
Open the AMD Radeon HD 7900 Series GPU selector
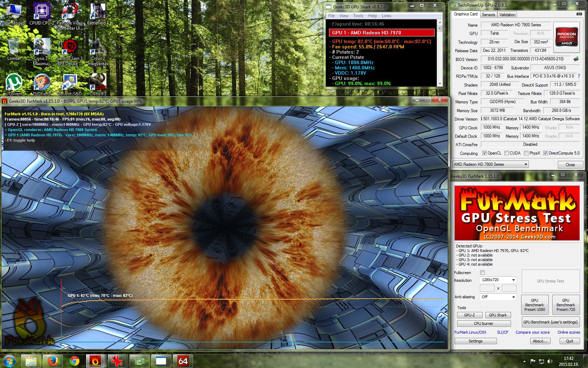click(490, 164)
